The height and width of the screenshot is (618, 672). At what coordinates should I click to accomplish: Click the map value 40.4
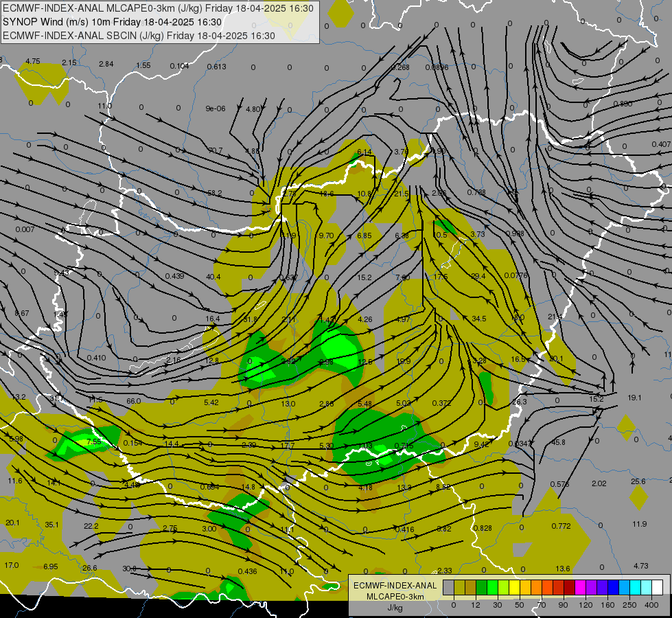(x=213, y=277)
